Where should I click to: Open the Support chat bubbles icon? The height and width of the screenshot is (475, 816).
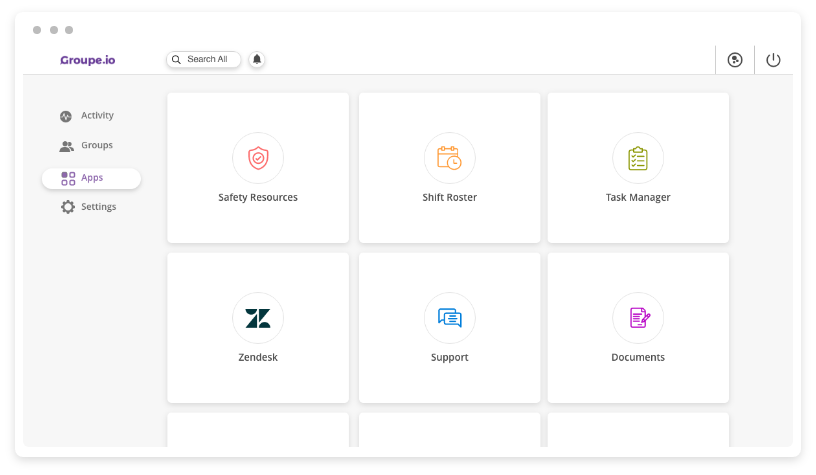click(450, 318)
